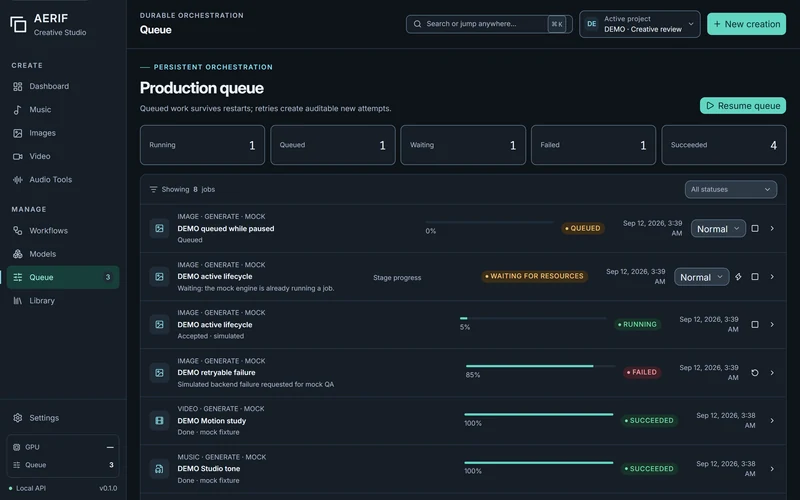Image resolution: width=800 pixels, height=500 pixels.
Task: Go to Dashboard in the sidebar
Action: point(63,86)
